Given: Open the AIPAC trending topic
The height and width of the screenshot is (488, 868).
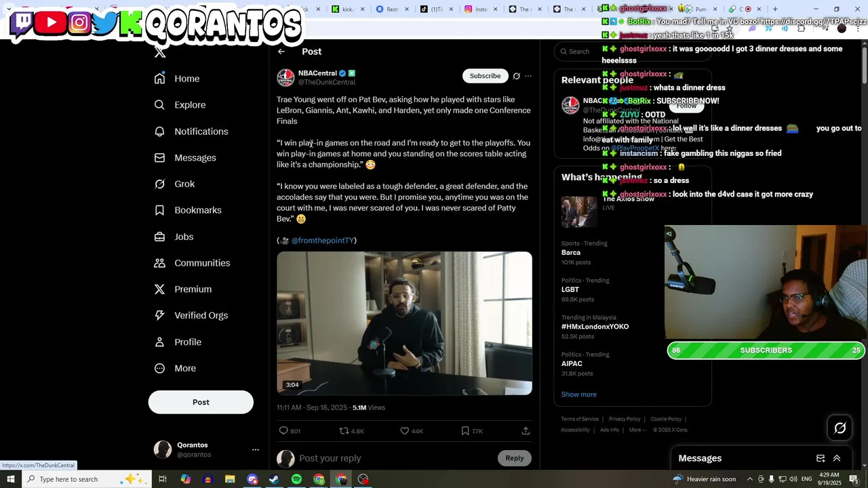Looking at the screenshot, I should coord(572,364).
